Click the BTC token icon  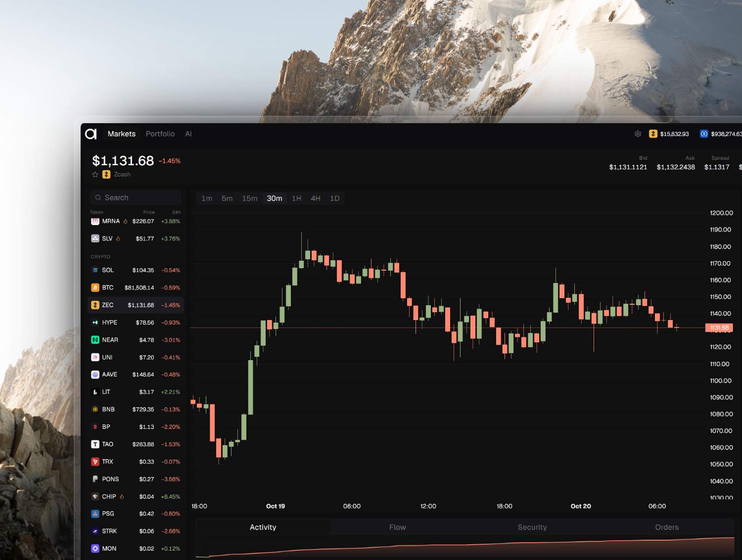[x=95, y=287]
